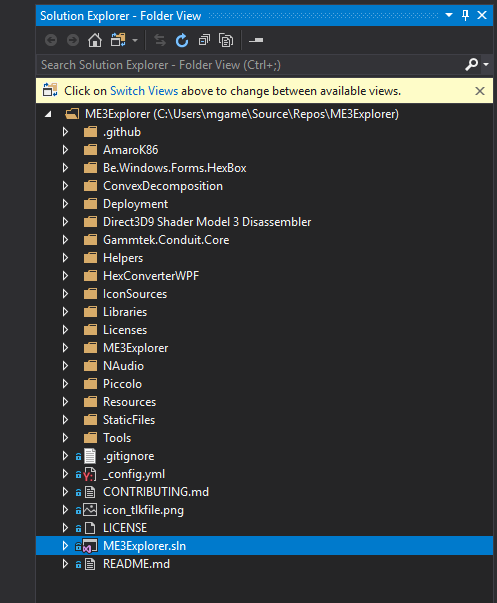Click the Preview Selected Items toolbar icon
497x603 pixels.
pyautogui.click(x=256, y=40)
